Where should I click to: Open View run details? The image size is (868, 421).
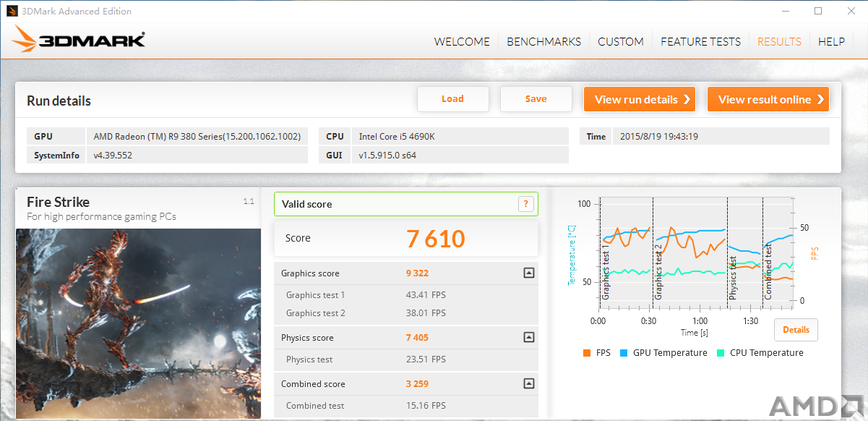(x=640, y=99)
